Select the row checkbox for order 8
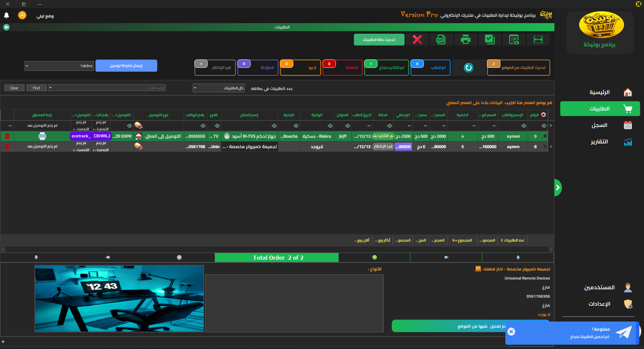The width and height of the screenshot is (644, 349). (x=545, y=147)
